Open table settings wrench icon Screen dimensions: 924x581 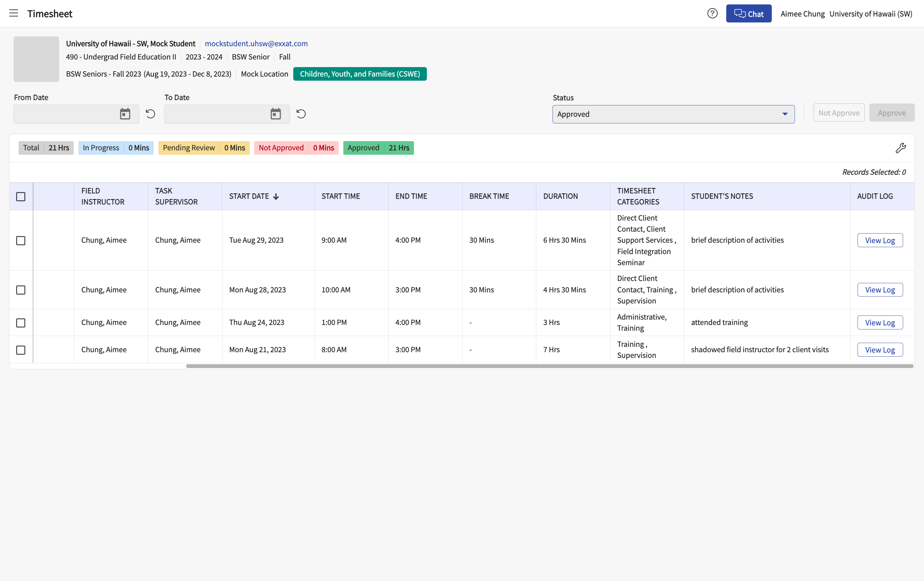click(901, 148)
